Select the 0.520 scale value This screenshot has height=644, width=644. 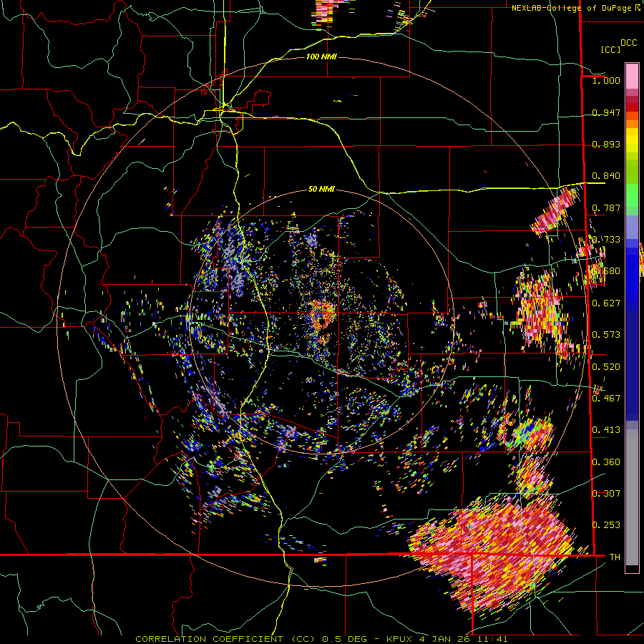(x=606, y=367)
